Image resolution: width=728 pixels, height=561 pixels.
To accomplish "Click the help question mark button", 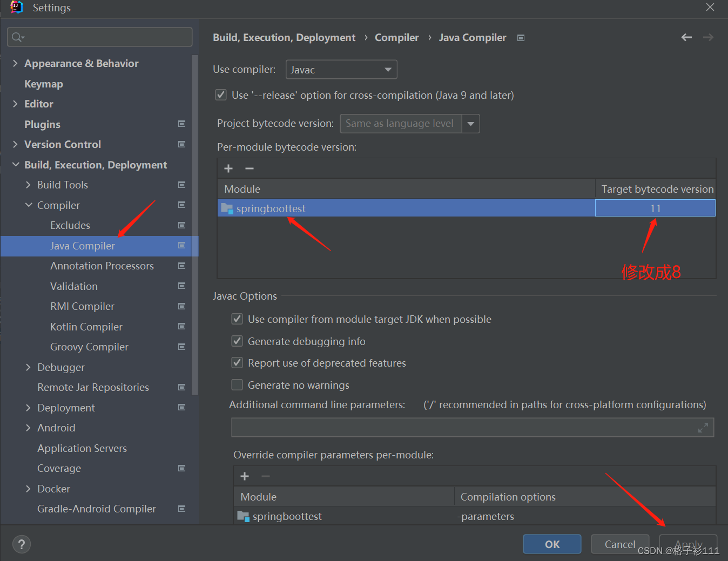I will point(22,544).
